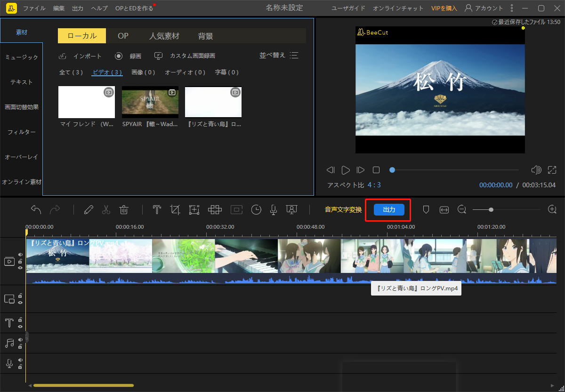This screenshot has height=392, width=565.
Task: Hide the video track with eye icon
Action: [20, 267]
